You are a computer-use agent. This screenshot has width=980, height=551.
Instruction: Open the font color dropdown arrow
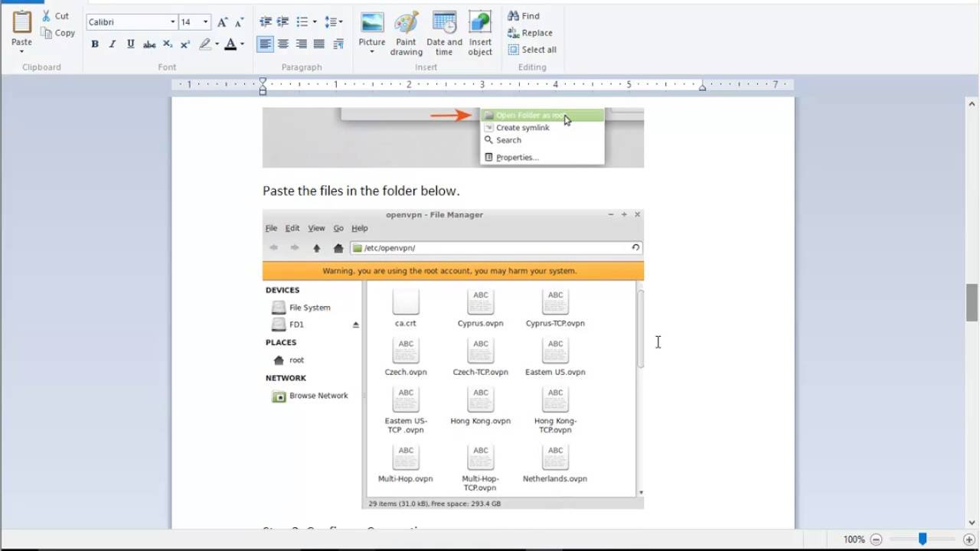[x=242, y=44]
